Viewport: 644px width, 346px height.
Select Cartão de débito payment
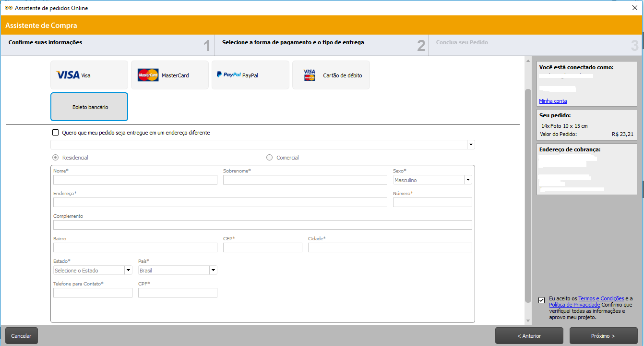pos(331,75)
